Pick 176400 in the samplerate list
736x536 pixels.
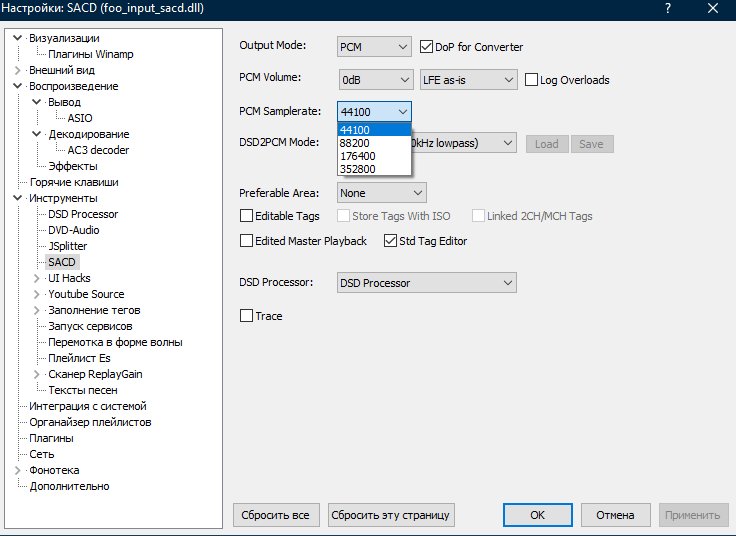pyautogui.click(x=358, y=156)
